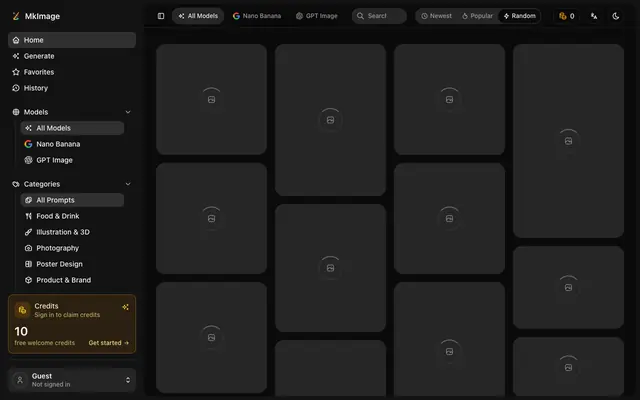640x400 pixels.
Task: Select Food & Drink category
Action: pos(72,216)
